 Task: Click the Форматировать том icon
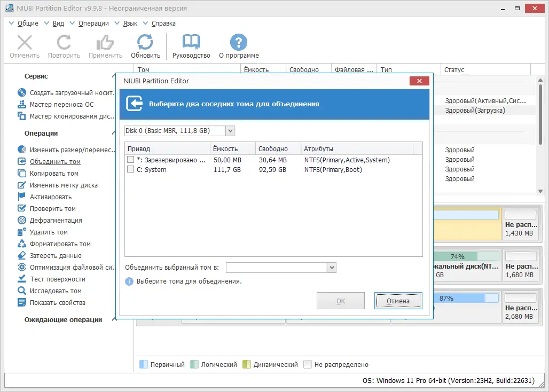coord(22,244)
